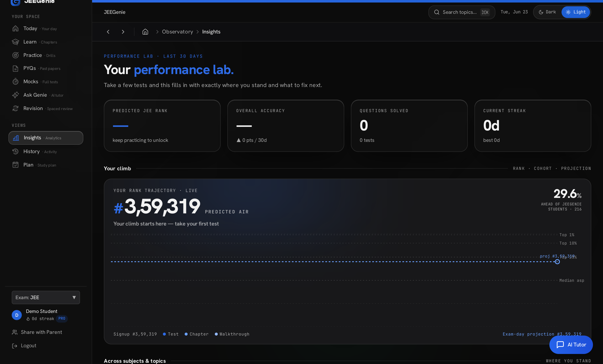The image size is (603, 364).
Task: Click the 'Top 10%' chart label
Action: tap(568, 243)
